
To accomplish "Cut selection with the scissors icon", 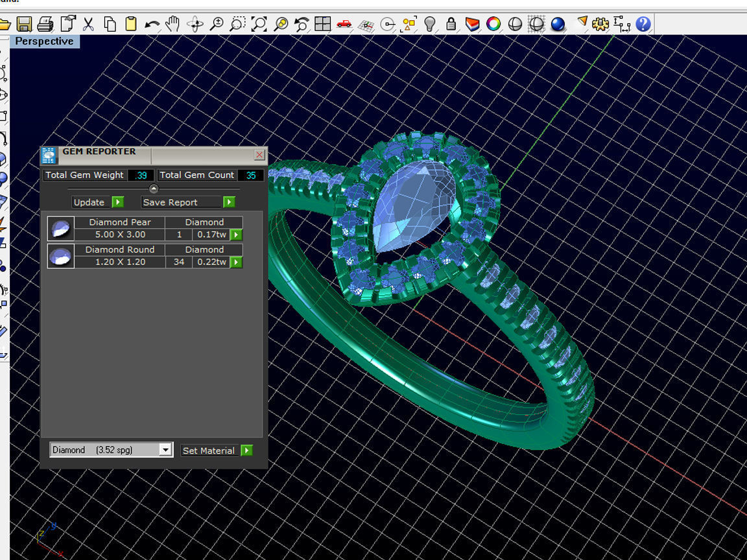I will tap(89, 24).
